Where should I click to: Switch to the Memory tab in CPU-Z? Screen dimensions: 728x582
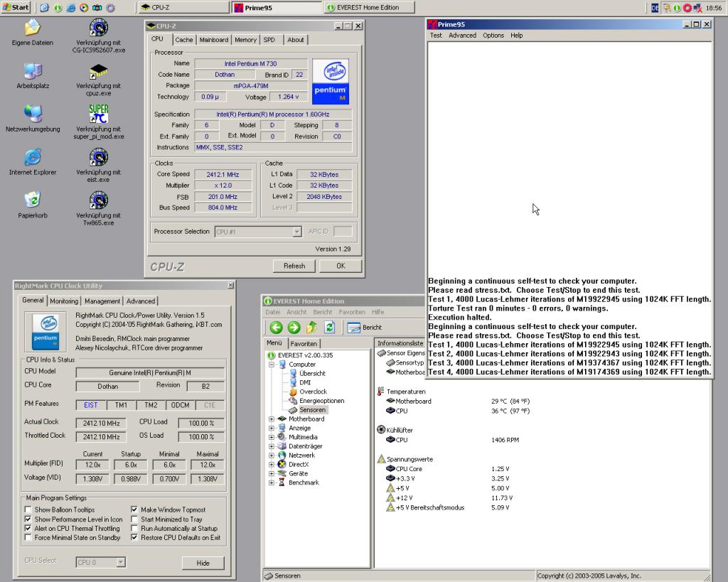(245, 40)
